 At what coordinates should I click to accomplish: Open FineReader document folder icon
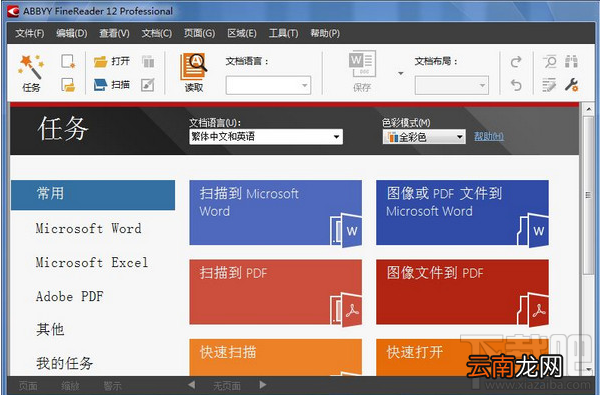[x=68, y=85]
